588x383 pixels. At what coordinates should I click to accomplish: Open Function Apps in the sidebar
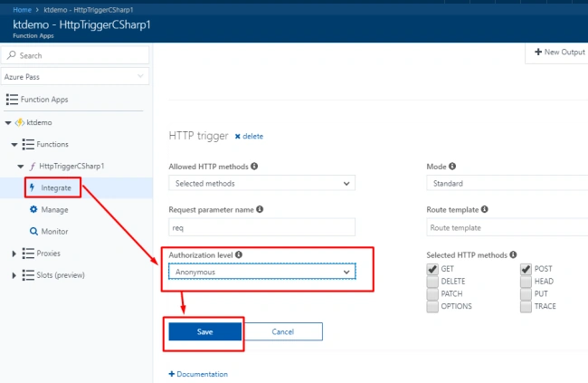tap(44, 100)
